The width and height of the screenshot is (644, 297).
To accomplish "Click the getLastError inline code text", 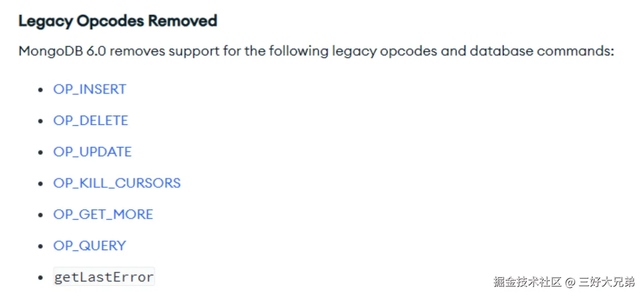I will tap(104, 277).
